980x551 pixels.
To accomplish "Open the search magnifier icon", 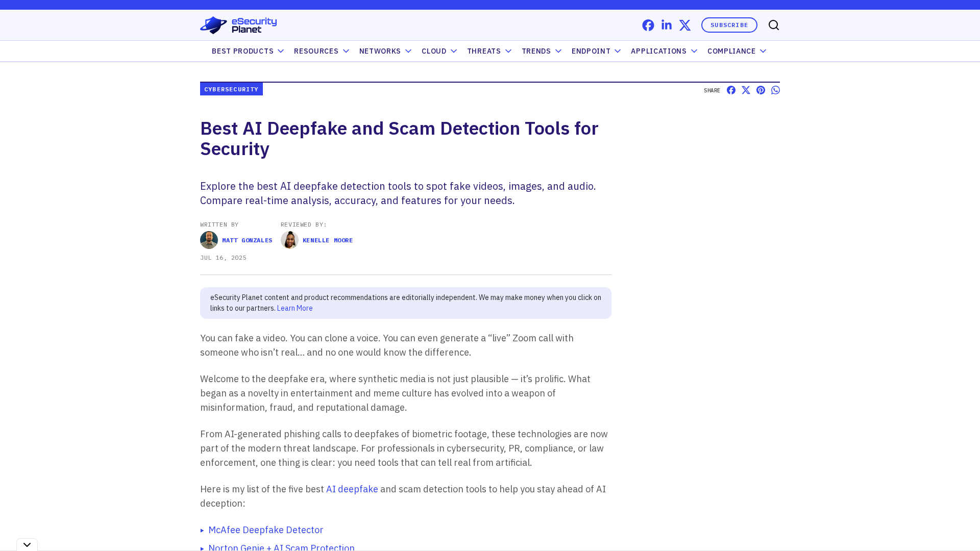I will (774, 26).
